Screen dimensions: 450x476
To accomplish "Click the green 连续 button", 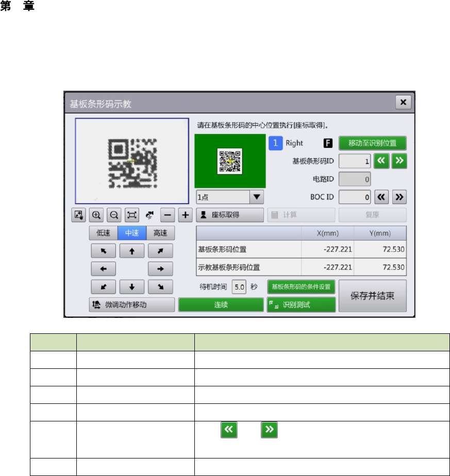I will pos(221,304).
